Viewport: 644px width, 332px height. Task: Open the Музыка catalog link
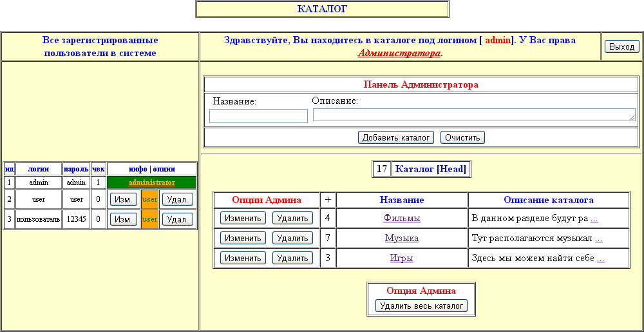pyautogui.click(x=402, y=239)
